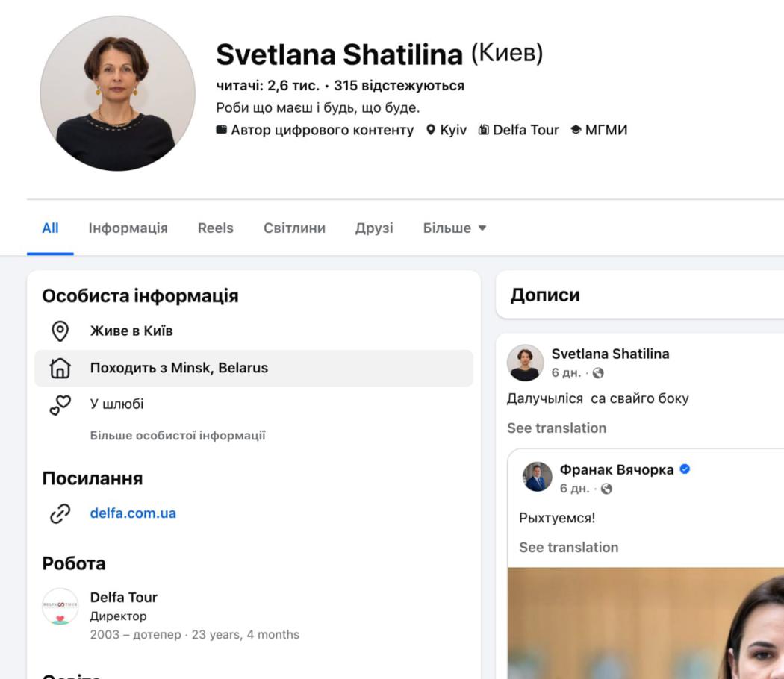The width and height of the screenshot is (784, 679).
Task: Open the Світлини tab
Action: click(x=294, y=228)
